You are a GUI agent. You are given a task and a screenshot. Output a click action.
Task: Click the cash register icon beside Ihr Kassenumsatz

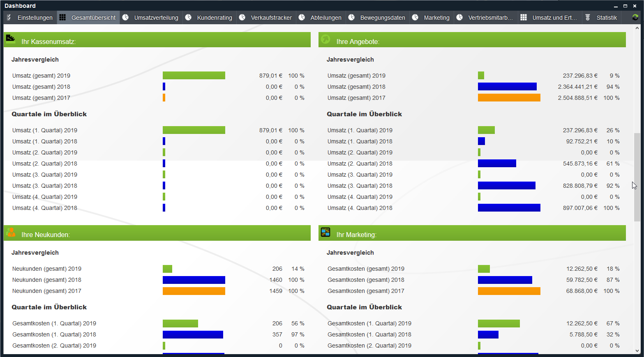[x=11, y=39]
